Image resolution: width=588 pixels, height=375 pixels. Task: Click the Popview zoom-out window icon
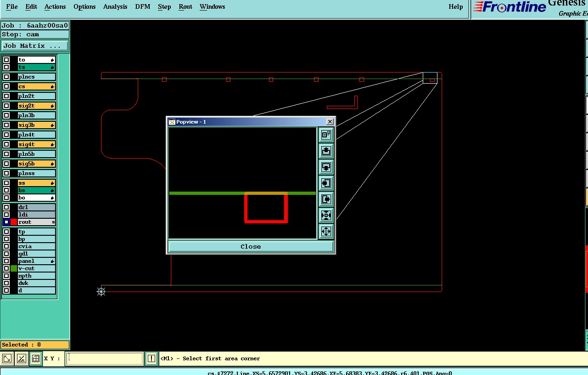coord(326,135)
